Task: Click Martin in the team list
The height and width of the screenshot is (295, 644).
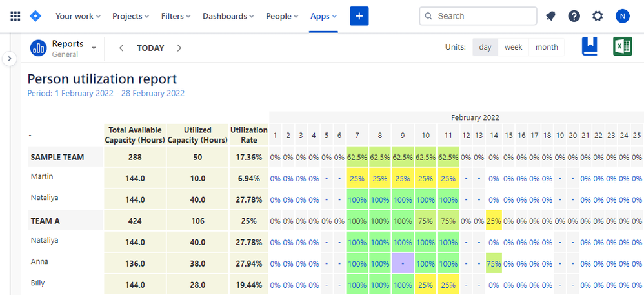Action: point(42,176)
